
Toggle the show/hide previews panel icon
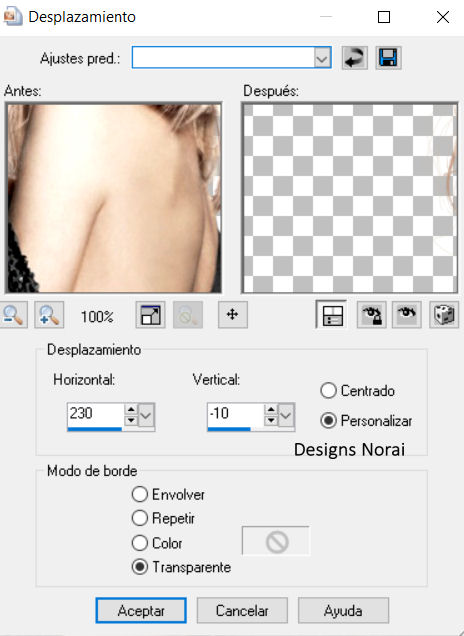pos(331,314)
